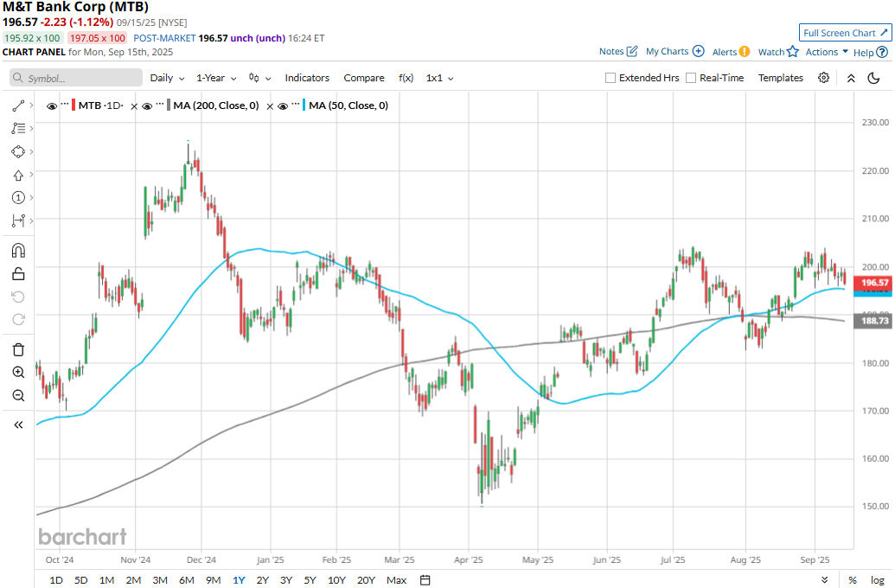The image size is (895, 588).
Task: Expand the Actions dropdown
Action: coord(827,51)
